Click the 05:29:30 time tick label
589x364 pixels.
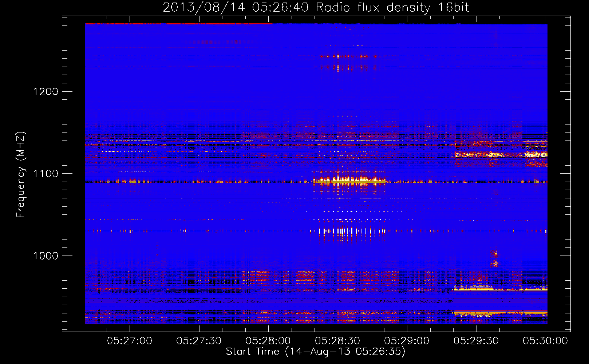click(x=476, y=341)
